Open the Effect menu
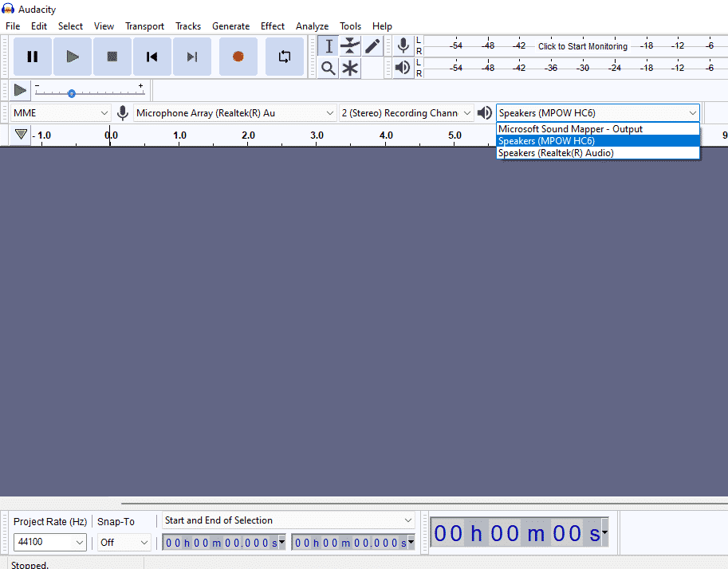This screenshot has width=728, height=569. pyautogui.click(x=273, y=26)
